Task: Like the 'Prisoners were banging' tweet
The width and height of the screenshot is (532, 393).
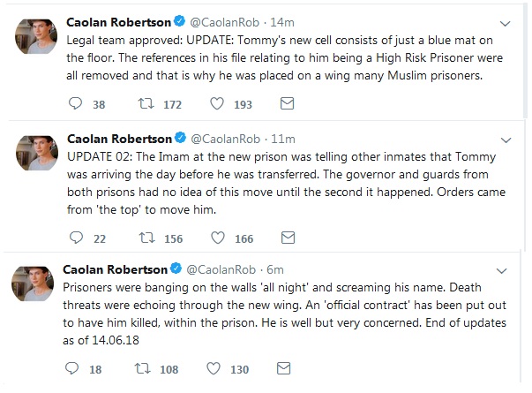Action: pos(212,369)
